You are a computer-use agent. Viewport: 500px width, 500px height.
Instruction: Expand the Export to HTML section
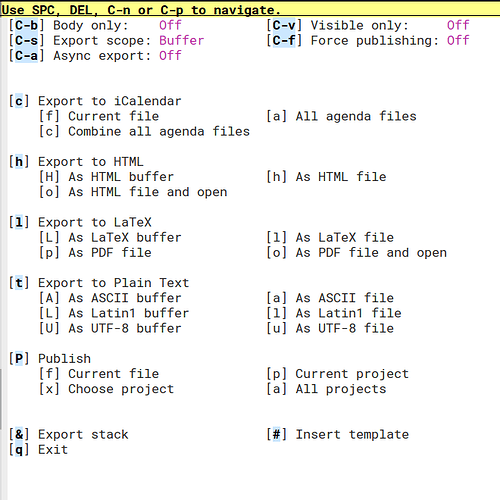[76, 162]
